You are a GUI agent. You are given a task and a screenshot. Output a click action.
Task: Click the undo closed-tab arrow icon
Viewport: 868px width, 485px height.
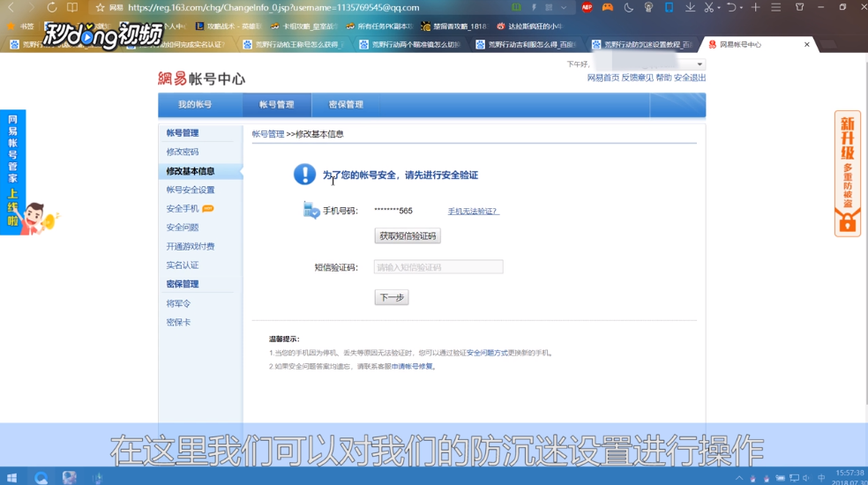pos(731,7)
